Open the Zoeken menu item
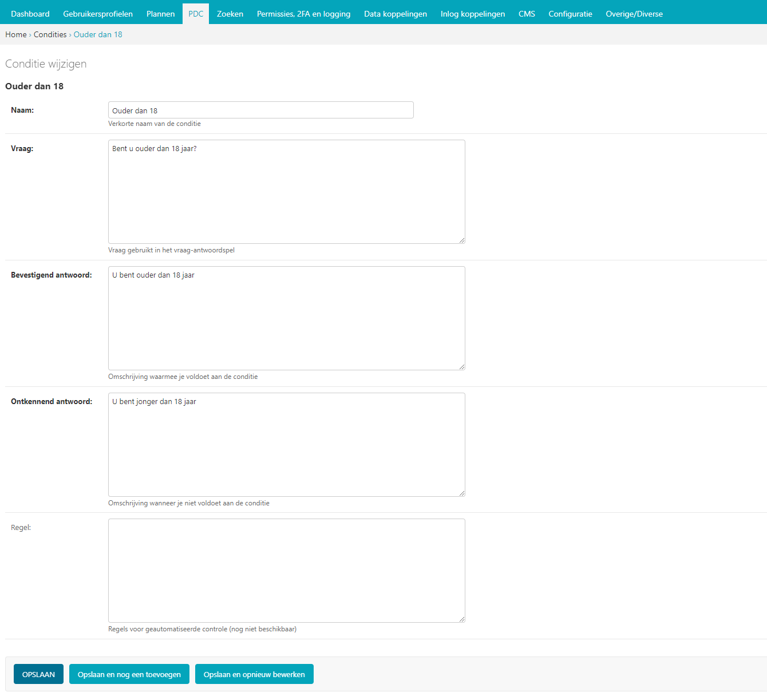The image size is (767, 700). point(230,14)
